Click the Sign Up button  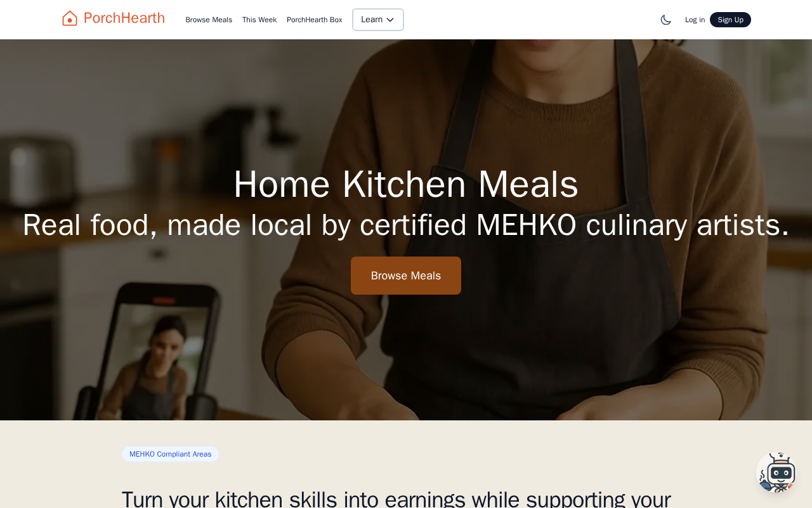tap(730, 20)
